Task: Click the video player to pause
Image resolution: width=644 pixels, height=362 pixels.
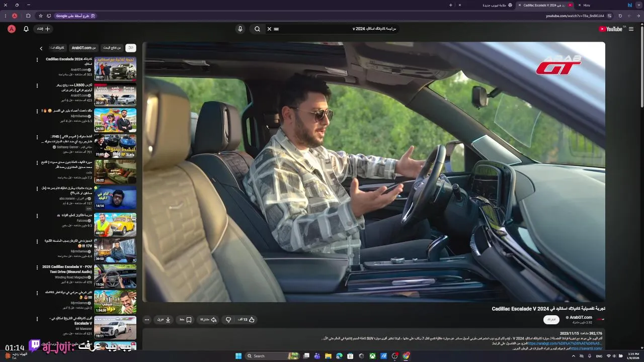Action: [x=374, y=172]
